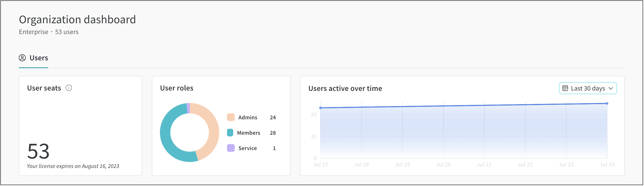
Task: Click the Jul 20 axis label
Action: (x=443, y=164)
